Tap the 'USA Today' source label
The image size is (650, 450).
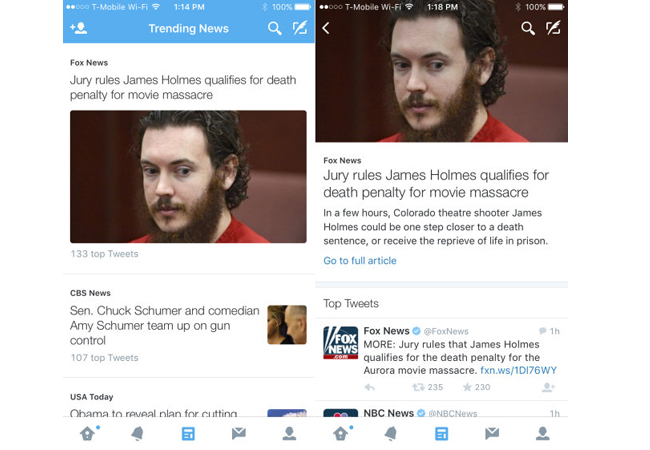point(91,397)
